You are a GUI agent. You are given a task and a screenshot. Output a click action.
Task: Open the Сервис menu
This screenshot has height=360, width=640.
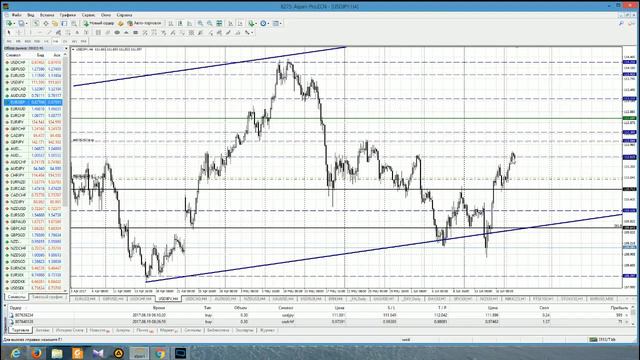(88, 15)
